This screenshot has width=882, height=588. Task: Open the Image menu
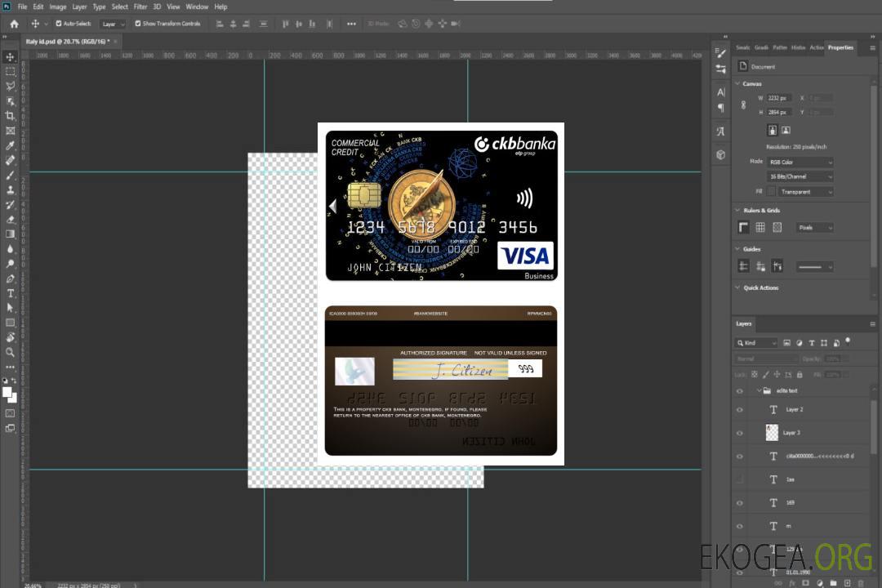tap(58, 7)
